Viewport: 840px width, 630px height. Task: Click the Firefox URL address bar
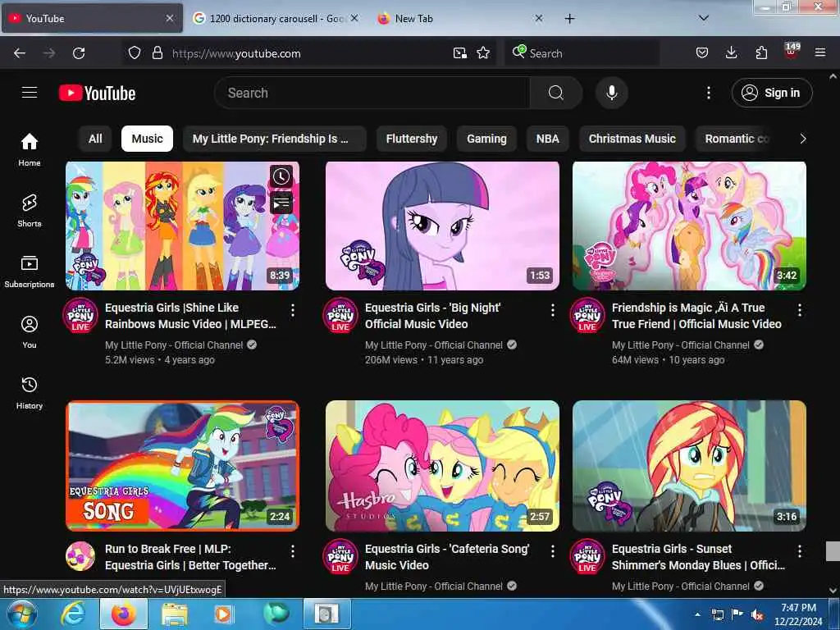(x=311, y=53)
